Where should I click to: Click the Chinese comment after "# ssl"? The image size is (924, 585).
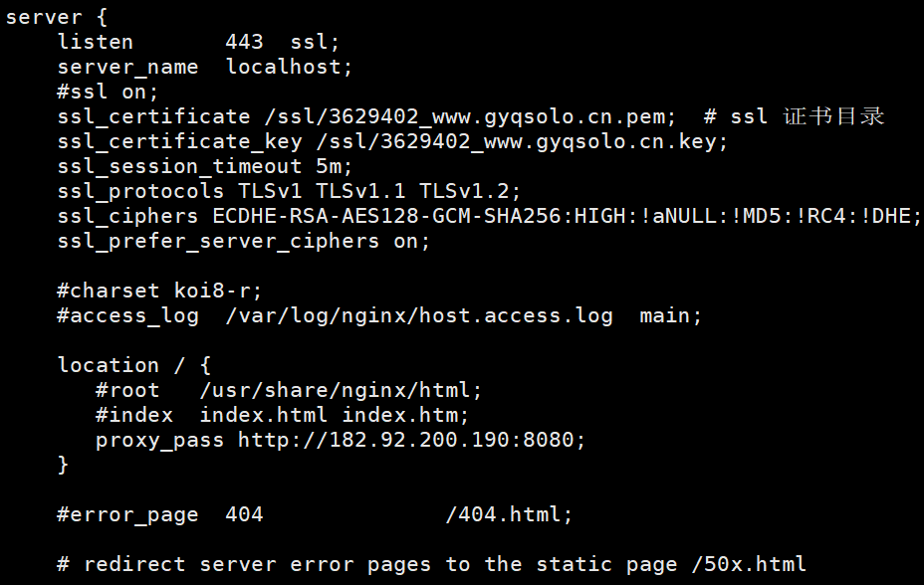point(834,116)
